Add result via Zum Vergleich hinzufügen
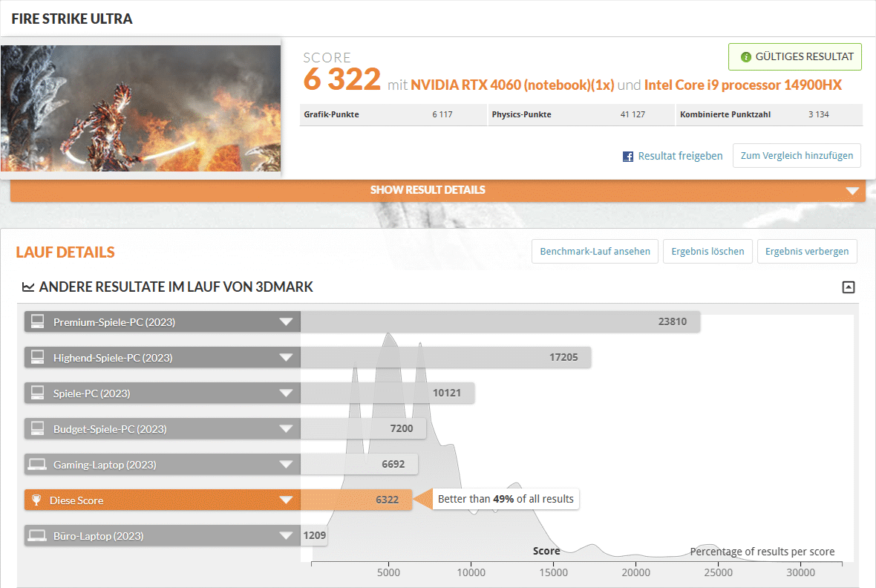The width and height of the screenshot is (876, 588). pos(797,156)
